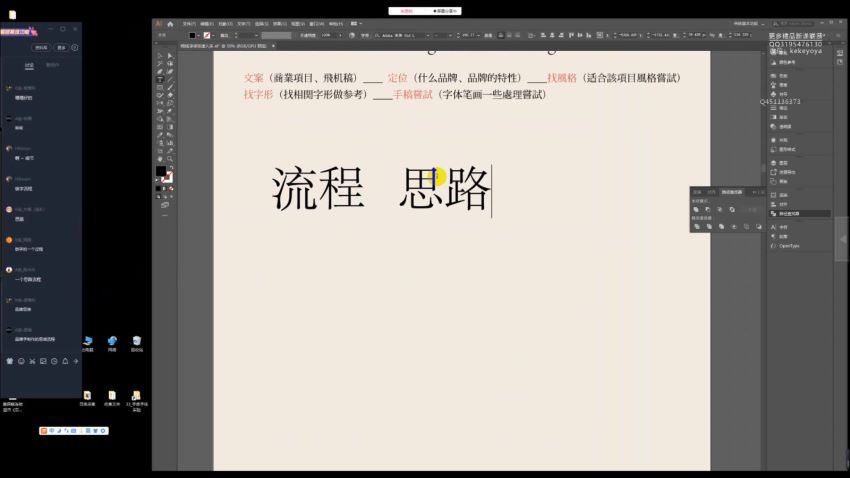The image size is (850, 478).
Task: Open Recycle Bin desktop icon
Action: point(137,344)
